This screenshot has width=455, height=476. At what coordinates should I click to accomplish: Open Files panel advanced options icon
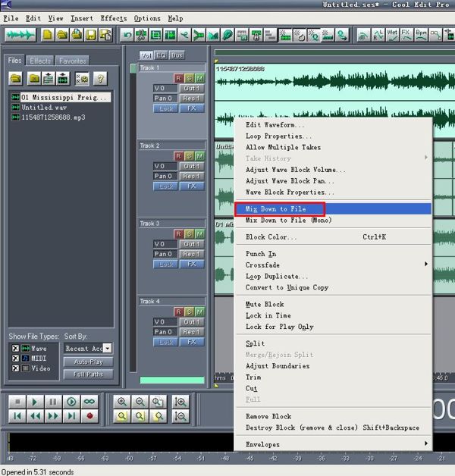point(82,79)
